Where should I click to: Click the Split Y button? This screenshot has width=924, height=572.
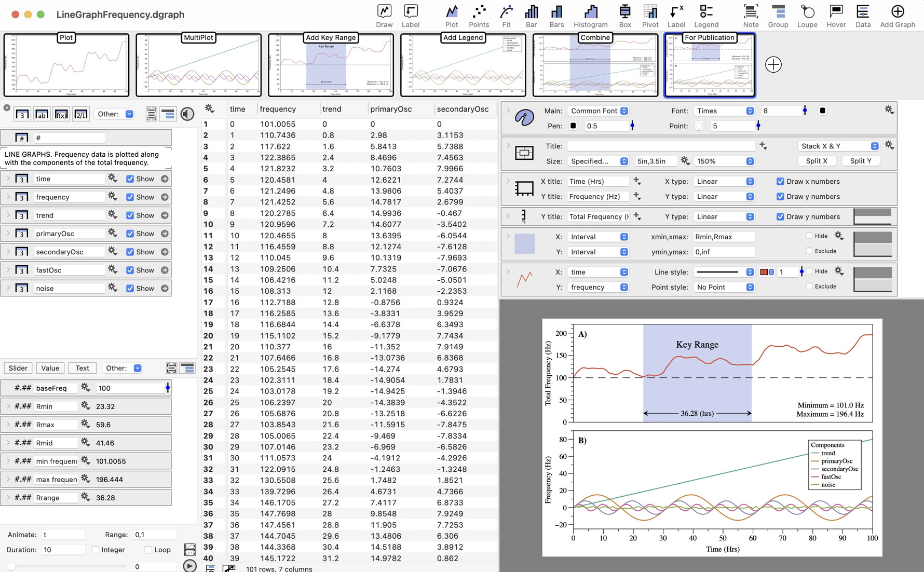(x=861, y=161)
